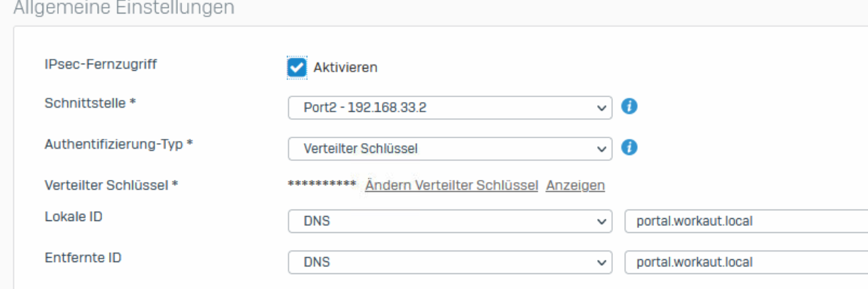Screen dimensions: 868x289
Task: Expand the Authentifizierung-Typ dropdown
Action: (x=449, y=149)
